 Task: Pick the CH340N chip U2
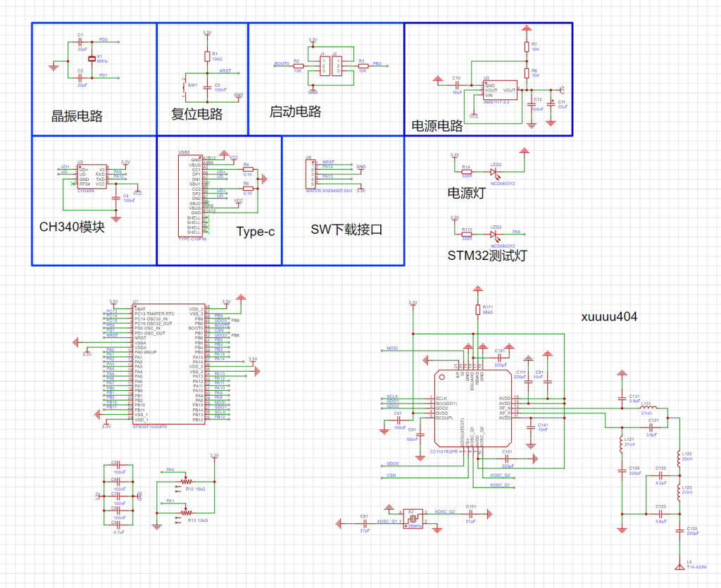tap(92, 175)
